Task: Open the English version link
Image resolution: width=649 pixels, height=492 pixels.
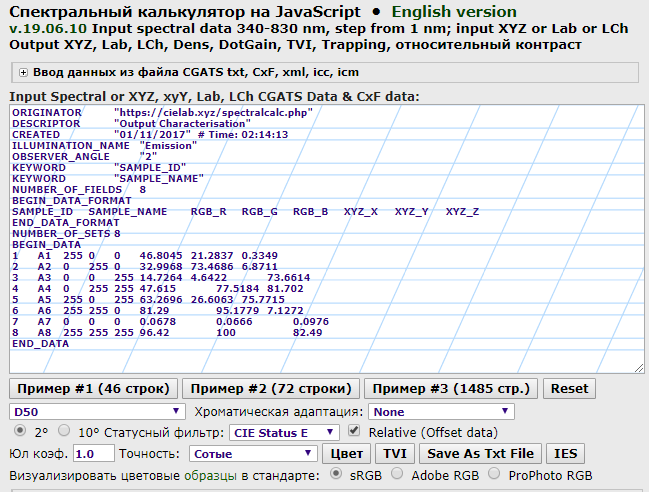Action: 454,12
